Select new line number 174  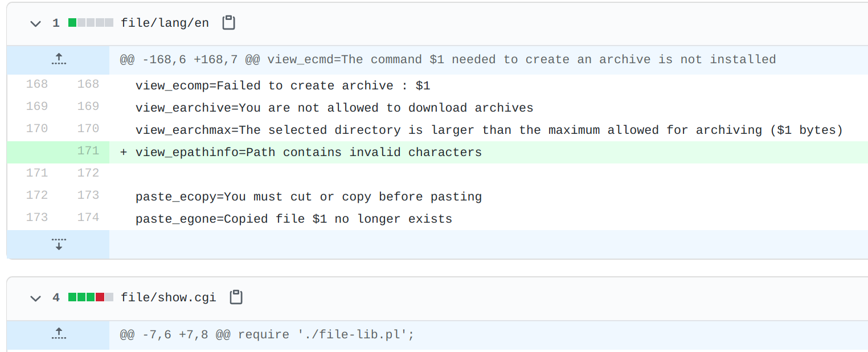[x=88, y=218]
